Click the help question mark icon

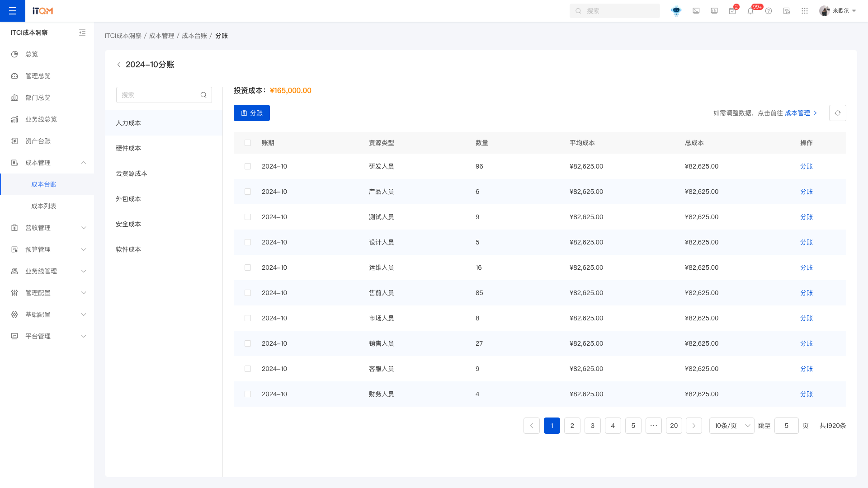pos(769,11)
